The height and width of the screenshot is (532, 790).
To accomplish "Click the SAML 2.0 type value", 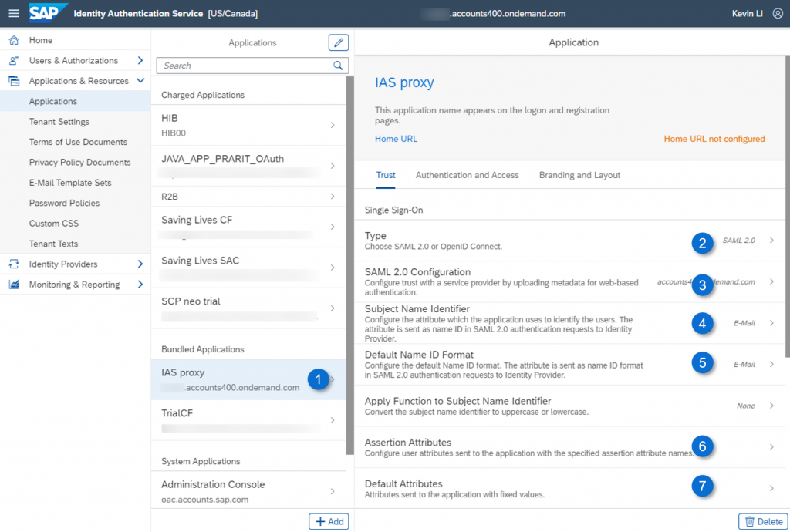I will pos(738,241).
